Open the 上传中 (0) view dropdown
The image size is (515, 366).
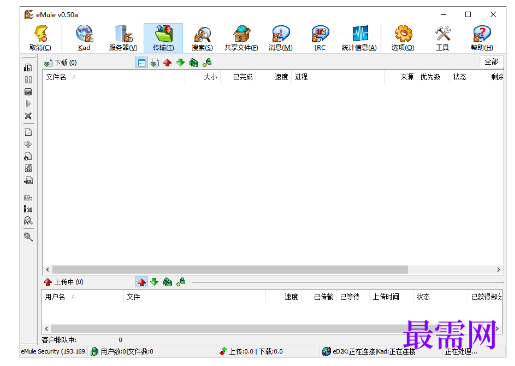coord(63,282)
